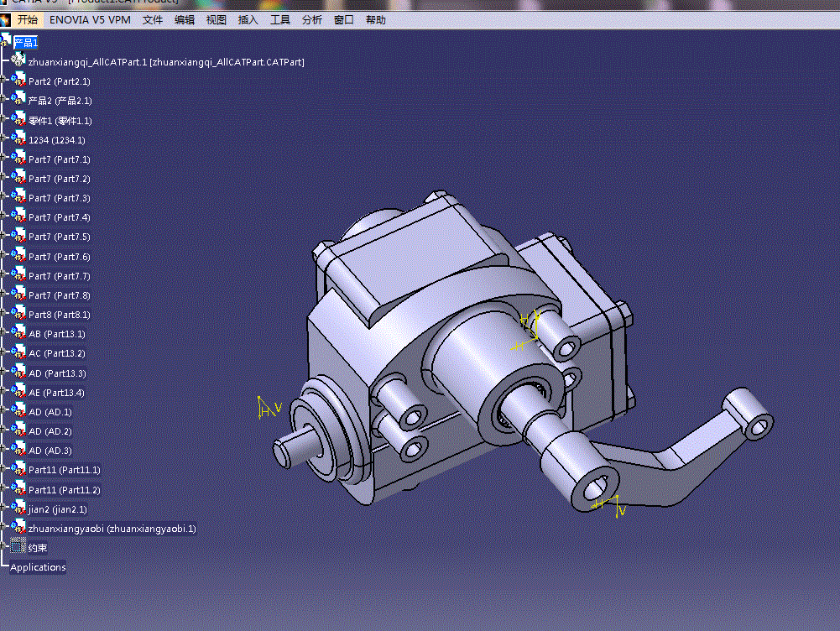840x631 pixels.
Task: Open the ENOVIA V5 VPM menu
Action: [x=90, y=20]
